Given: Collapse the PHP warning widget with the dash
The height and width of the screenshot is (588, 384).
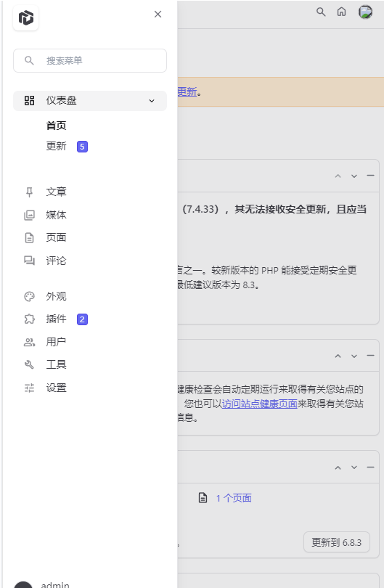Looking at the screenshot, I should (370, 176).
